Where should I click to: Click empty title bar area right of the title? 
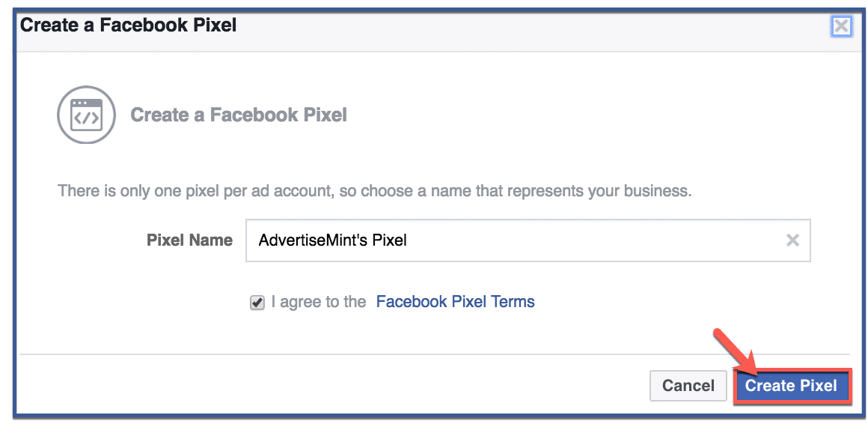(524, 25)
